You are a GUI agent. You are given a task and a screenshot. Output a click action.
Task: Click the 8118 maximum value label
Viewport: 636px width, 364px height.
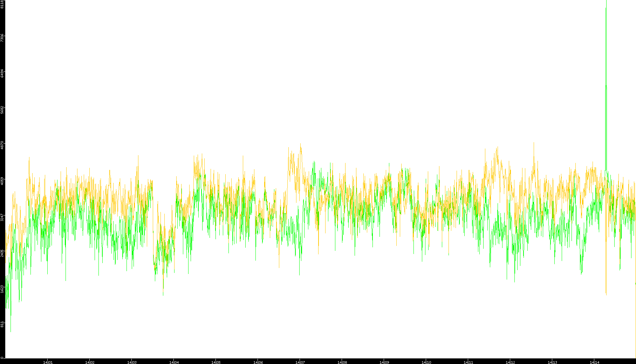[x=2, y=4]
